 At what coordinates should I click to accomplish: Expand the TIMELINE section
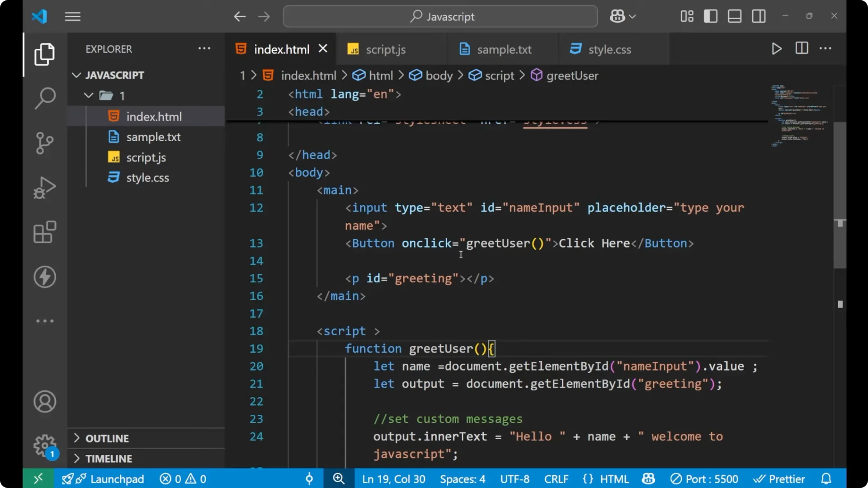[x=108, y=458]
